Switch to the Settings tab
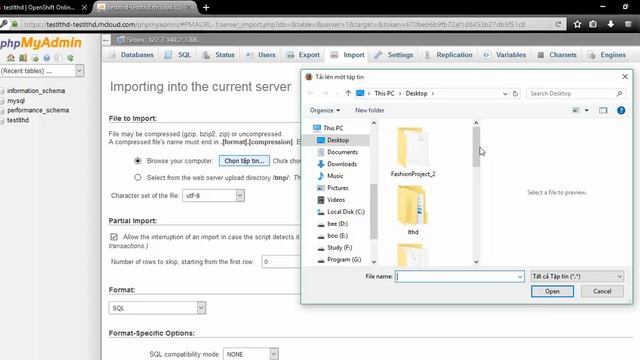This screenshot has width=640, height=360. point(394,55)
